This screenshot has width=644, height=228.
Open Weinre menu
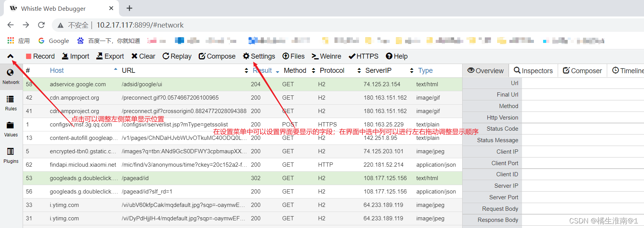(326, 56)
